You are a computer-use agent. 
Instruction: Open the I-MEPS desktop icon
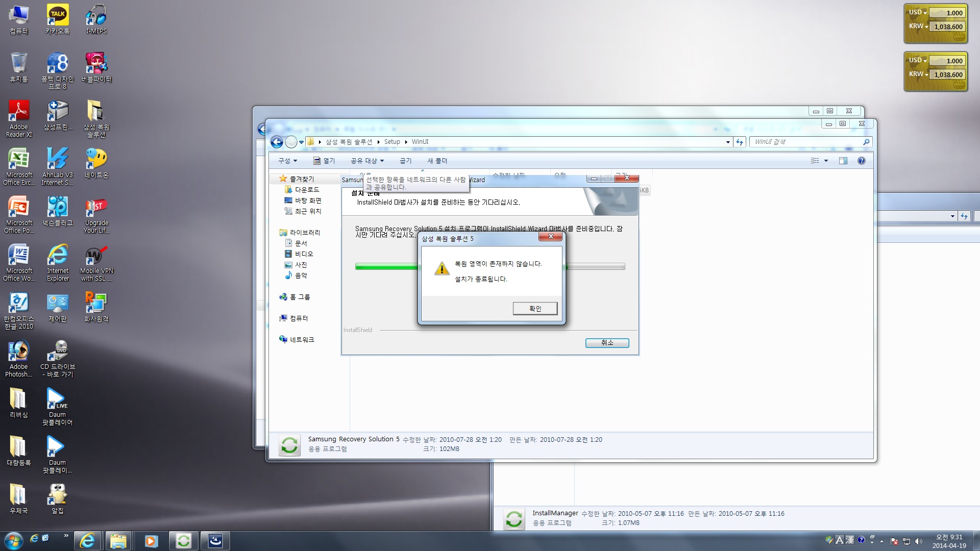point(96,20)
